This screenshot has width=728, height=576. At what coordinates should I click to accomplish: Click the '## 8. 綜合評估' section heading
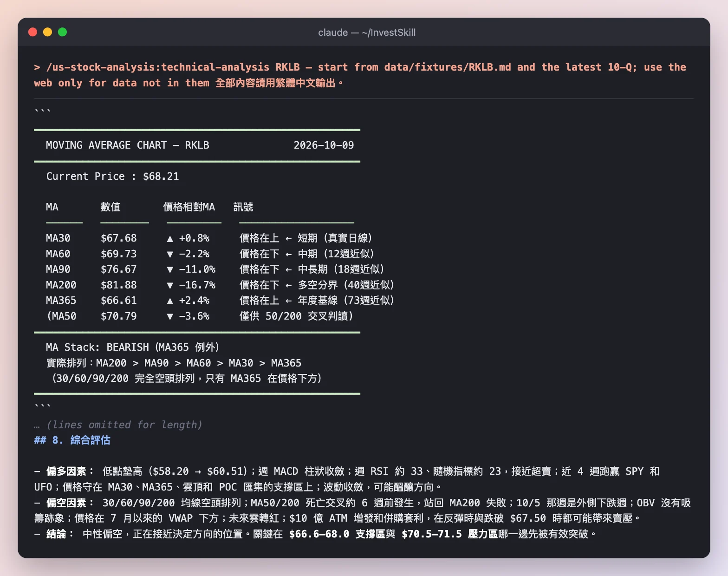coord(72,440)
